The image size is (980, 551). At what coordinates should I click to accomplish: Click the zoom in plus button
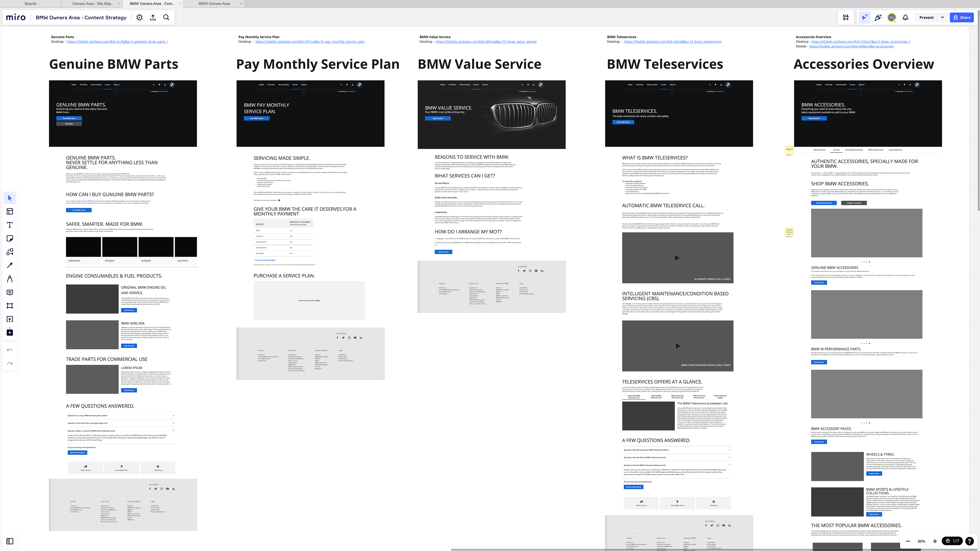[x=935, y=541]
